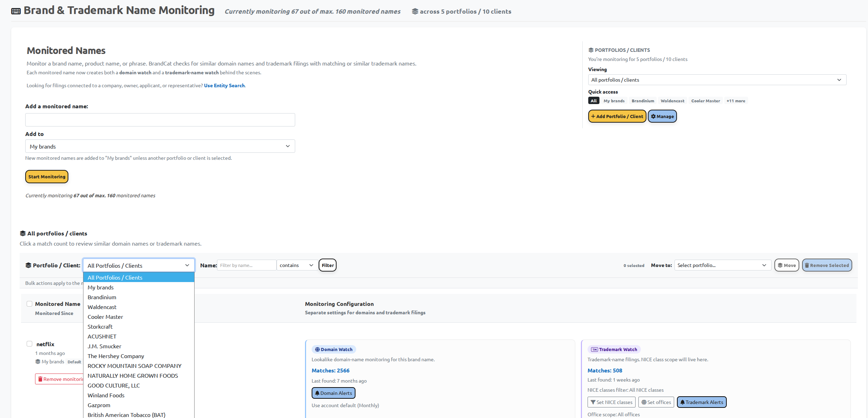Open the 'Select portfolio...' move dropdown
Screen dimensions: 868x418
click(723, 265)
